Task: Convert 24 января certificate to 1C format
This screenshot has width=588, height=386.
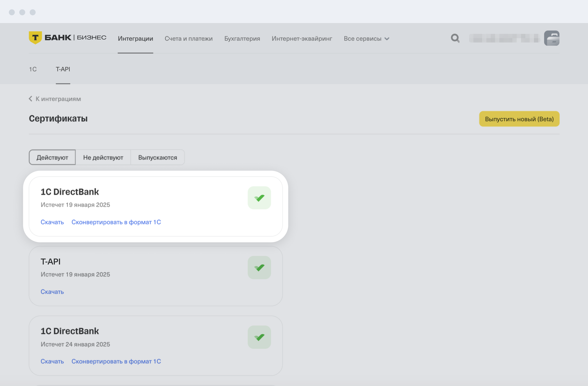Action: click(116, 361)
